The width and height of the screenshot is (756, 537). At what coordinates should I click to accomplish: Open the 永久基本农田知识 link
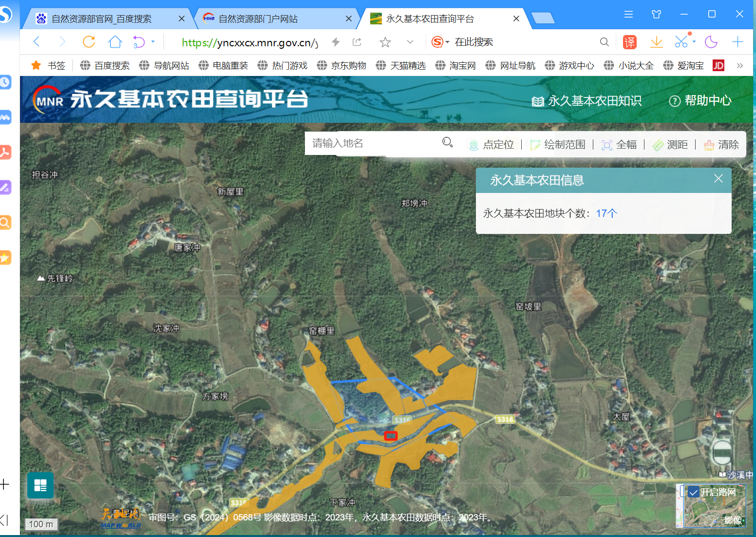586,101
